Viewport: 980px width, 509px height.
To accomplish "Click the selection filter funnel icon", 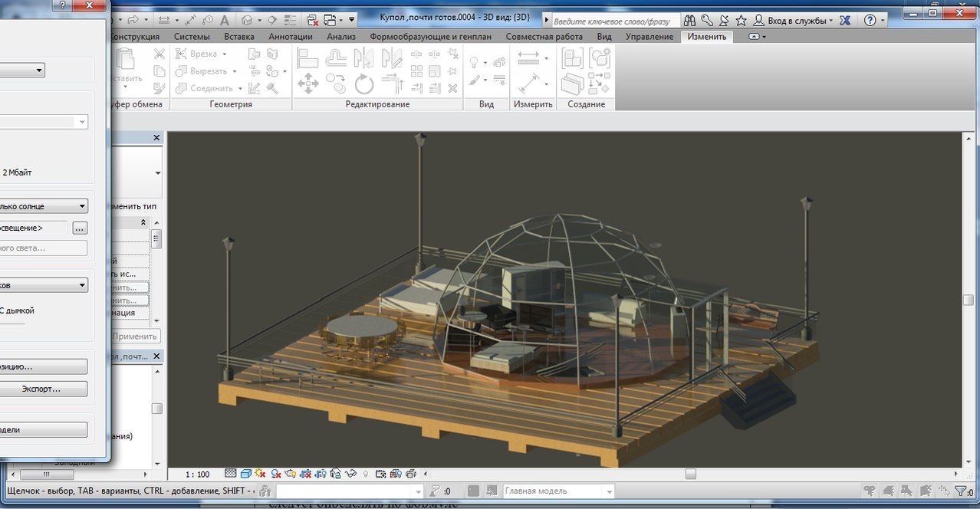I will click(x=960, y=491).
